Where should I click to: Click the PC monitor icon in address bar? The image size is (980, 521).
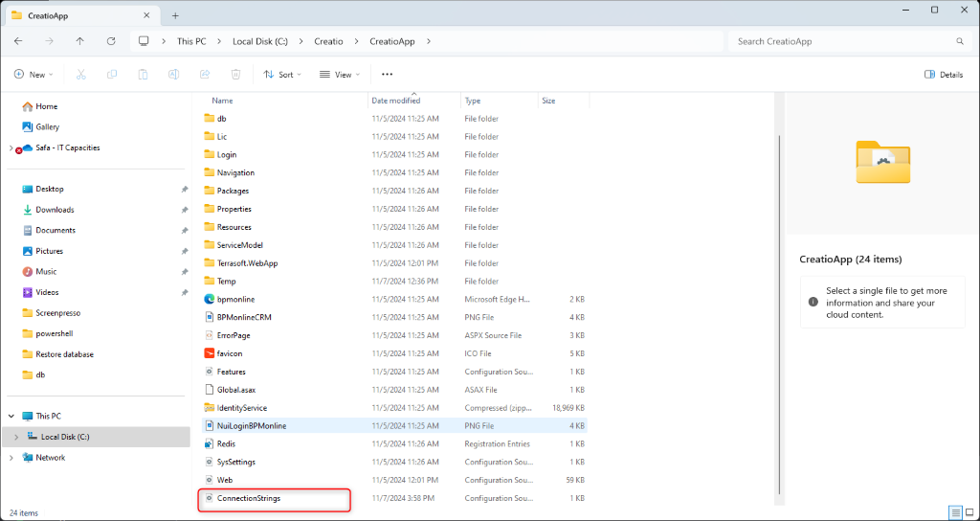tap(144, 41)
